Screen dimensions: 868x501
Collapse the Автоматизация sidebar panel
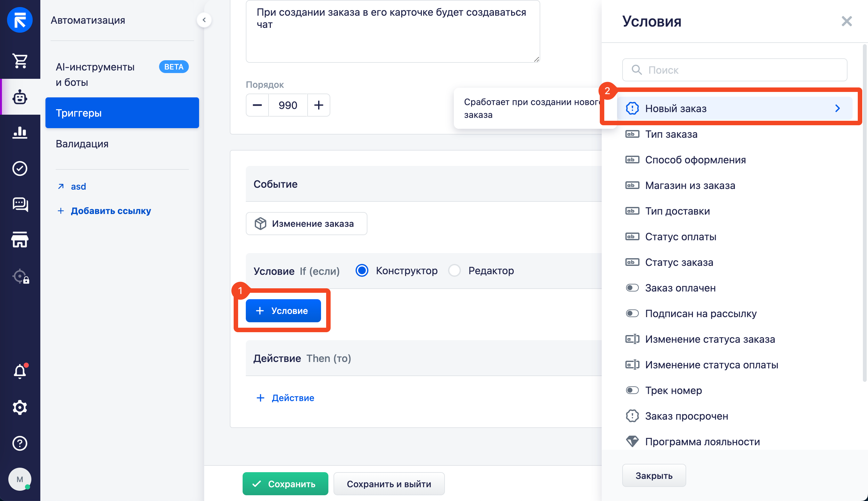204,20
